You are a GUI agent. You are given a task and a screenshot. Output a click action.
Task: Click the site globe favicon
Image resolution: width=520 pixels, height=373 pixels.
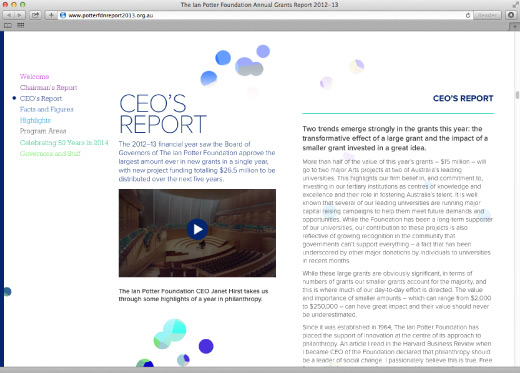(63, 15)
